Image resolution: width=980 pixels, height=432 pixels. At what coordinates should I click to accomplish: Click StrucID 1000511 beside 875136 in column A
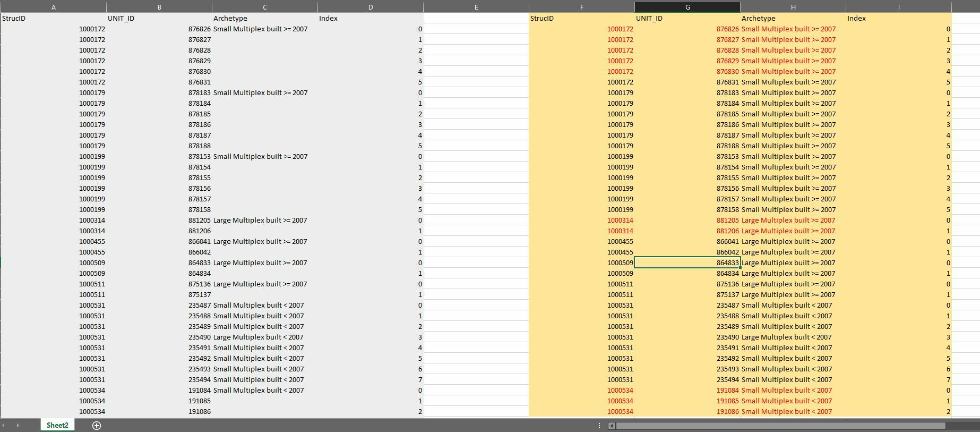(x=54, y=284)
